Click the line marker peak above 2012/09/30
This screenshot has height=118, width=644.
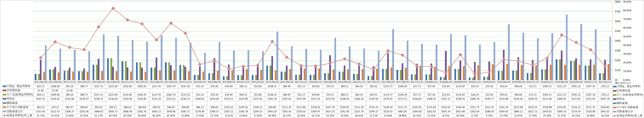pyautogui.click(x=113, y=8)
